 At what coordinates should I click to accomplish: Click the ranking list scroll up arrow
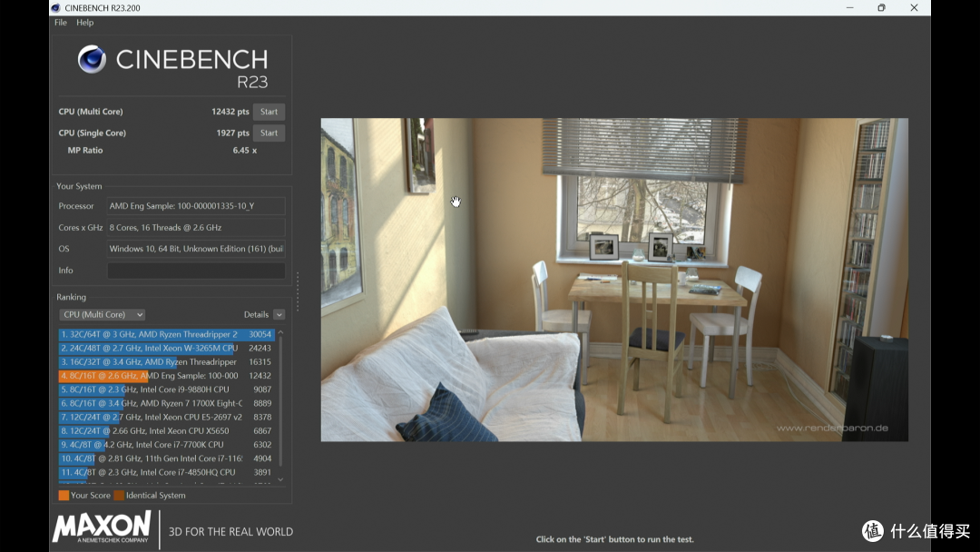tap(280, 332)
